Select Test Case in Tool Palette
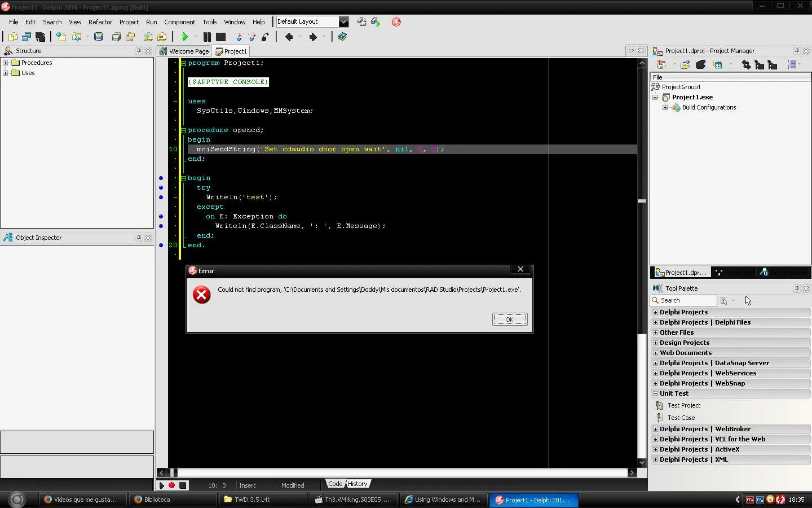This screenshot has width=812, height=508. pos(681,418)
